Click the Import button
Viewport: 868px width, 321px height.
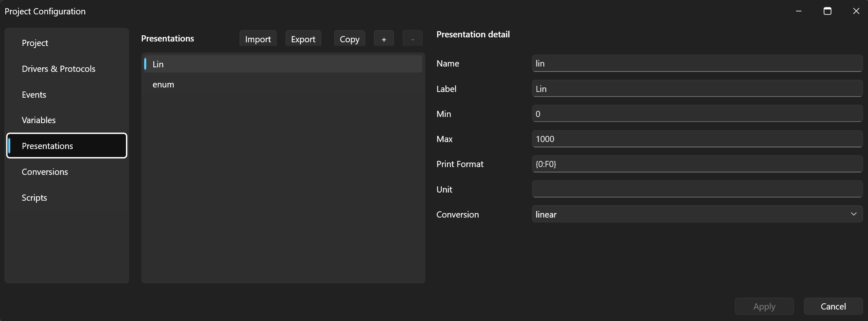pos(258,39)
